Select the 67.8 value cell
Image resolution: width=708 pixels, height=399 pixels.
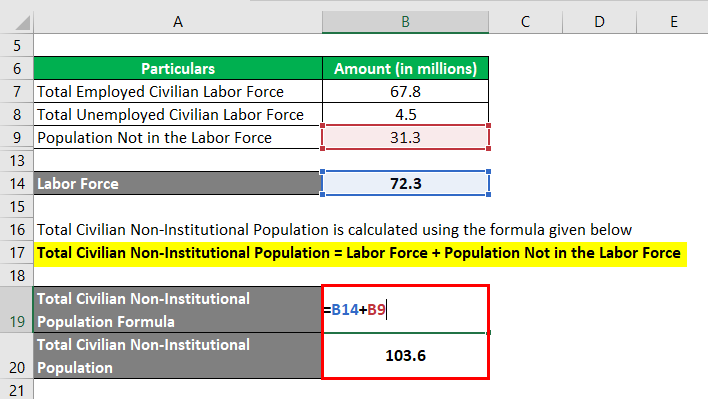405,92
